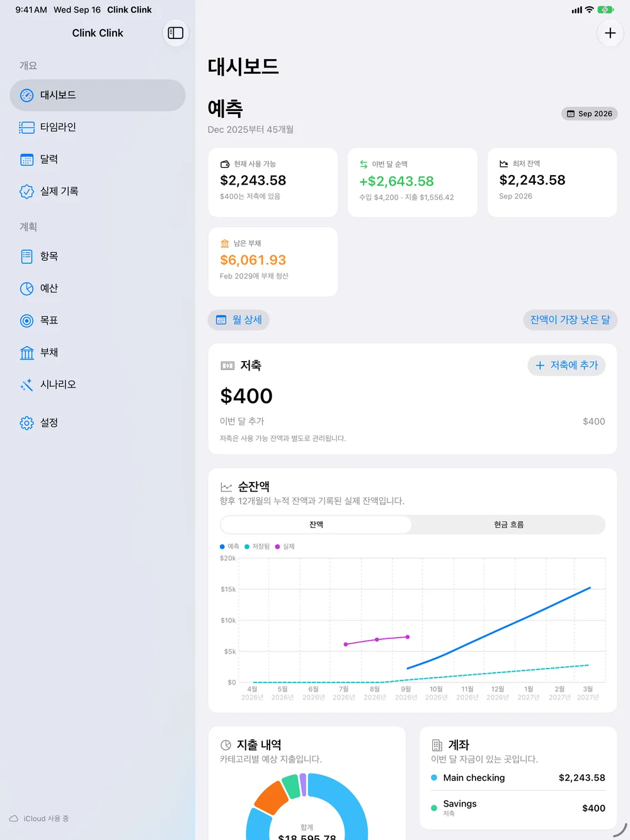This screenshot has width=630, height=840.
Task: Click the 설정 gear icon
Action: [26, 423]
